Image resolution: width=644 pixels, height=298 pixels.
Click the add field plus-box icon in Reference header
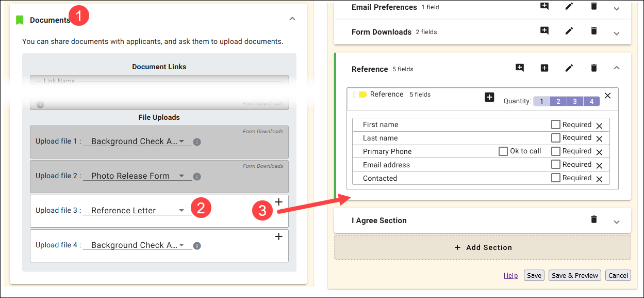(x=544, y=68)
